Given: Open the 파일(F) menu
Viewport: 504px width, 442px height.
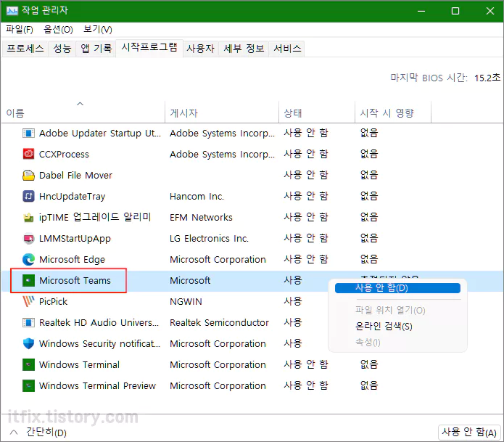Looking at the screenshot, I should [20, 30].
